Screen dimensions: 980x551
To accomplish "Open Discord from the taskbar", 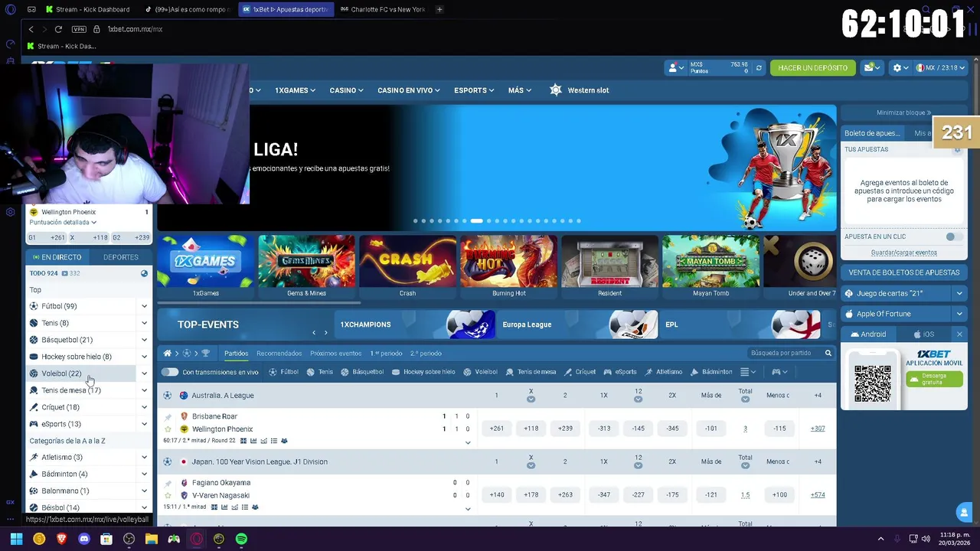I will point(84,539).
